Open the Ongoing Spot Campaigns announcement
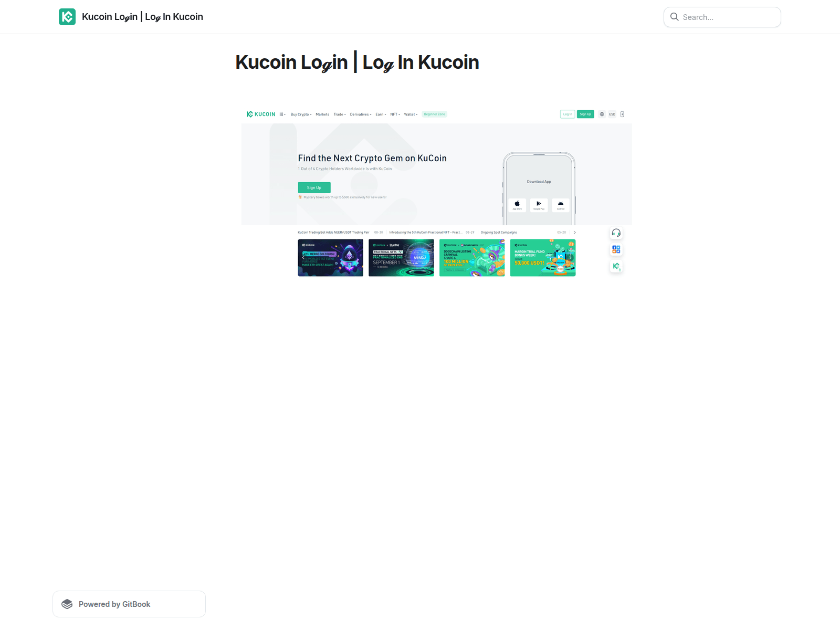 (499, 232)
